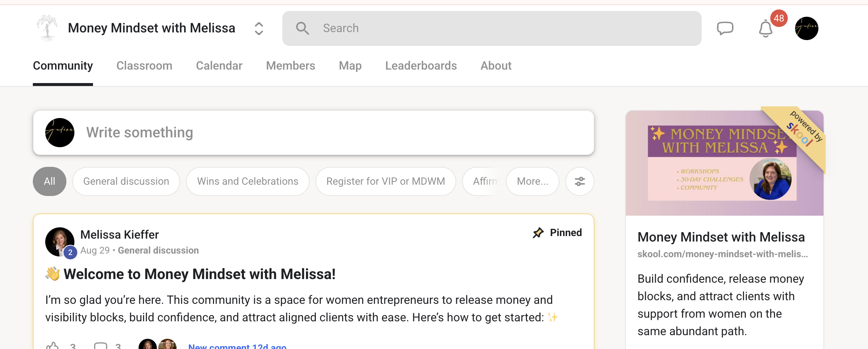Switch to the Classroom tab
This screenshot has height=349, width=868.
pyautogui.click(x=144, y=66)
